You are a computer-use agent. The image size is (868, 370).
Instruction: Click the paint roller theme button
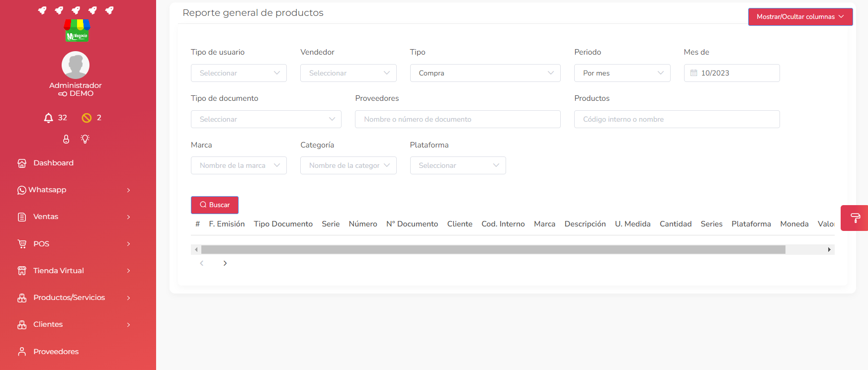[x=855, y=218]
